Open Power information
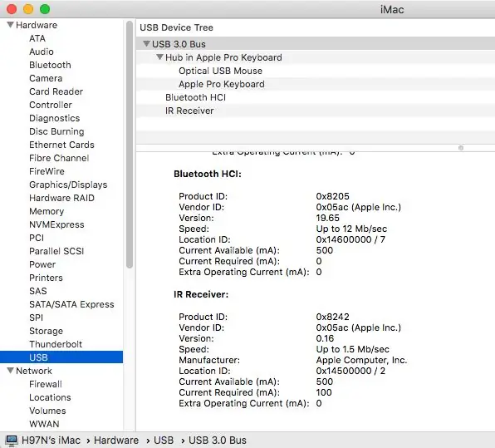495x448 pixels. tap(42, 264)
